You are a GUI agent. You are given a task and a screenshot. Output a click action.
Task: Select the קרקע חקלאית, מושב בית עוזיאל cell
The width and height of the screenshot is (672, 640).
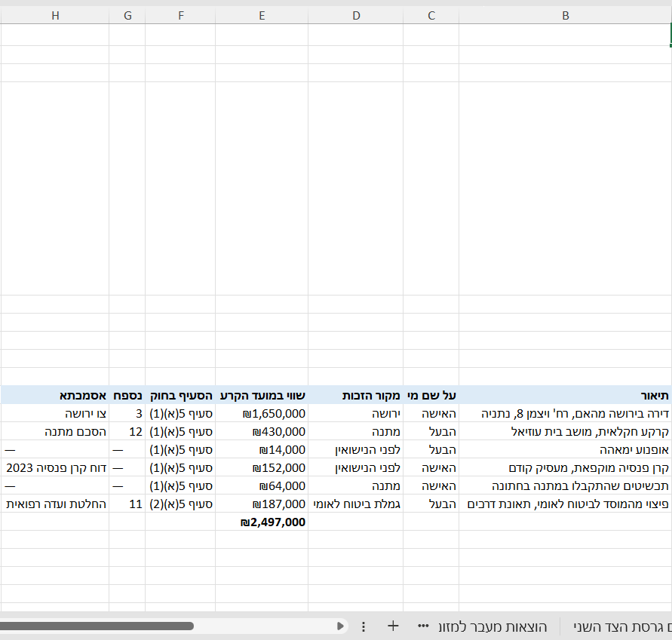[x=565, y=431]
